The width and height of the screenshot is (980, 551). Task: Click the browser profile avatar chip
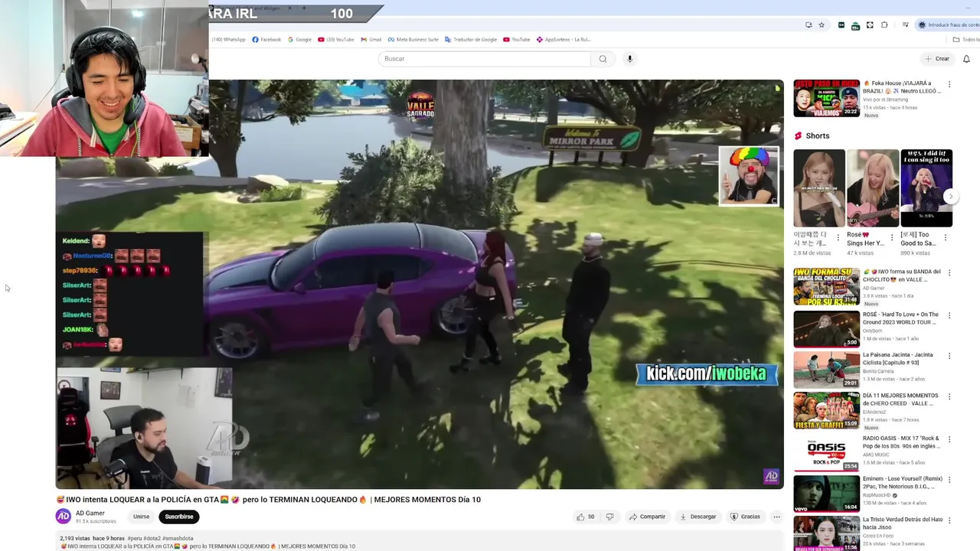(949, 25)
